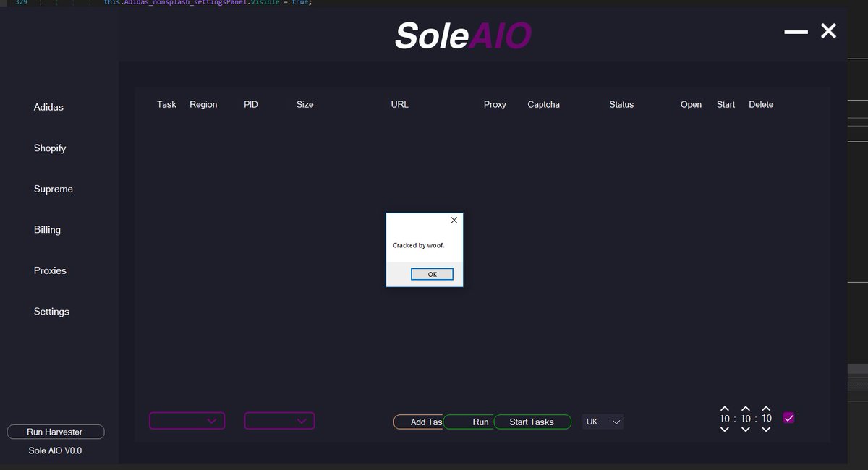Click the Status column header
The width and height of the screenshot is (868, 470).
click(621, 105)
